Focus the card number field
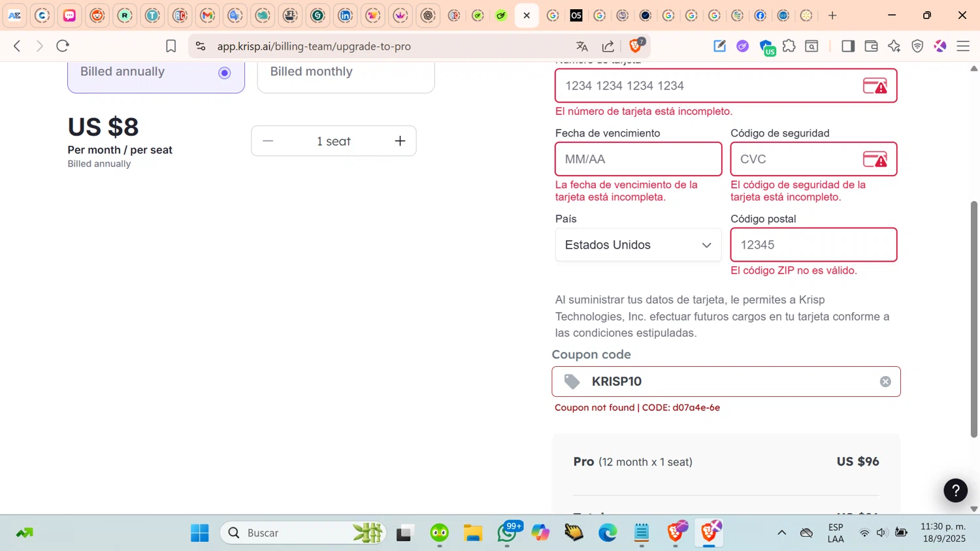This screenshot has width=980, height=551. pyautogui.click(x=726, y=86)
